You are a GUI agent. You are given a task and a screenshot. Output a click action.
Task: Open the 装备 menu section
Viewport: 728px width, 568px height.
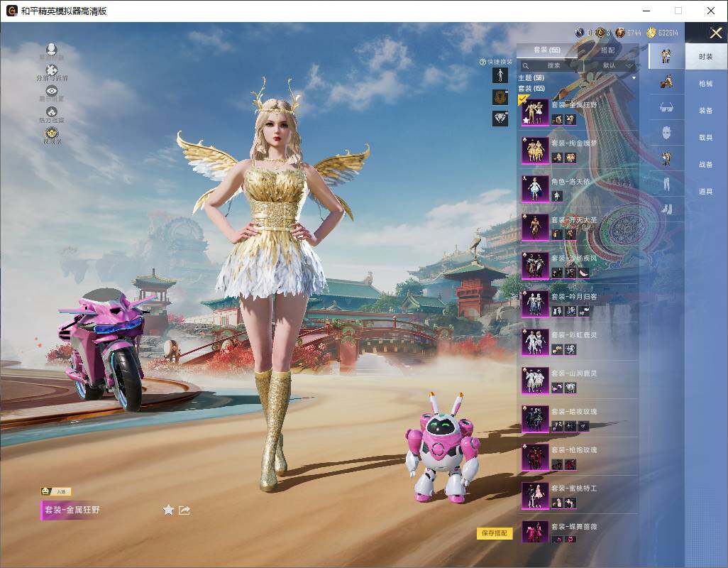pyautogui.click(x=706, y=111)
